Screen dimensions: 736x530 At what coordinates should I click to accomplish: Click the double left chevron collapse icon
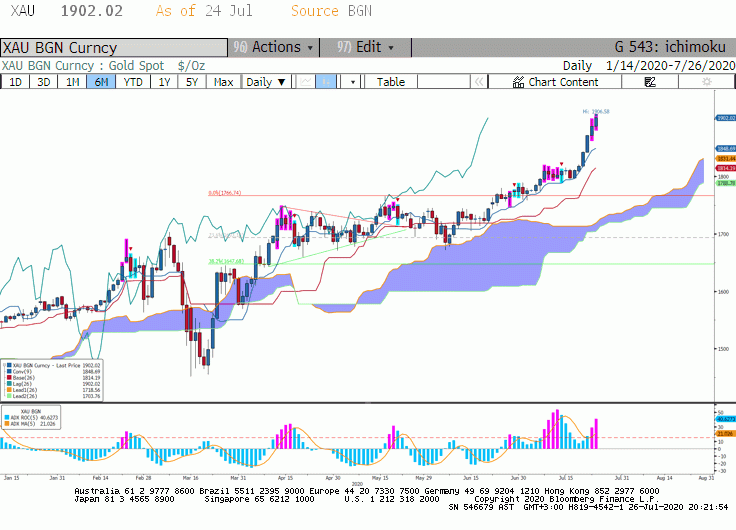tap(479, 82)
